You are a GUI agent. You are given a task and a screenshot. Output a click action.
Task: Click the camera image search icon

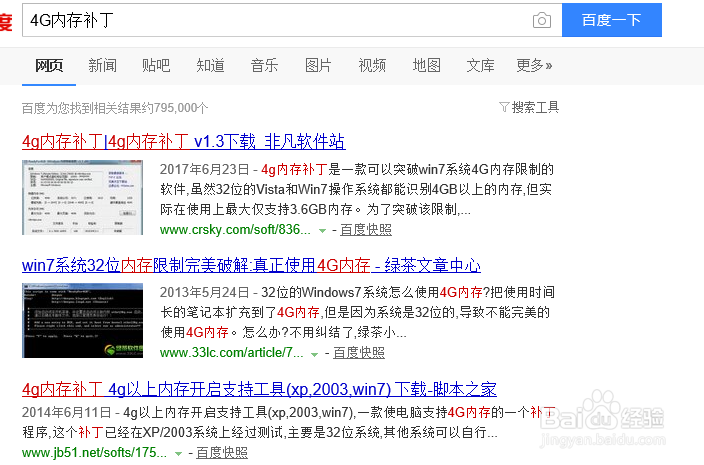click(x=542, y=20)
